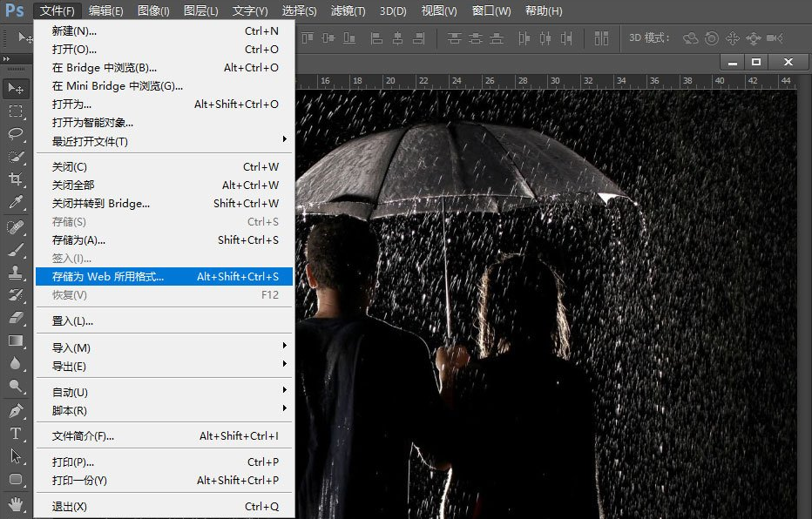Screen dimensions: 812x519
Task: Select the Eyedropper tool
Action: [16, 202]
